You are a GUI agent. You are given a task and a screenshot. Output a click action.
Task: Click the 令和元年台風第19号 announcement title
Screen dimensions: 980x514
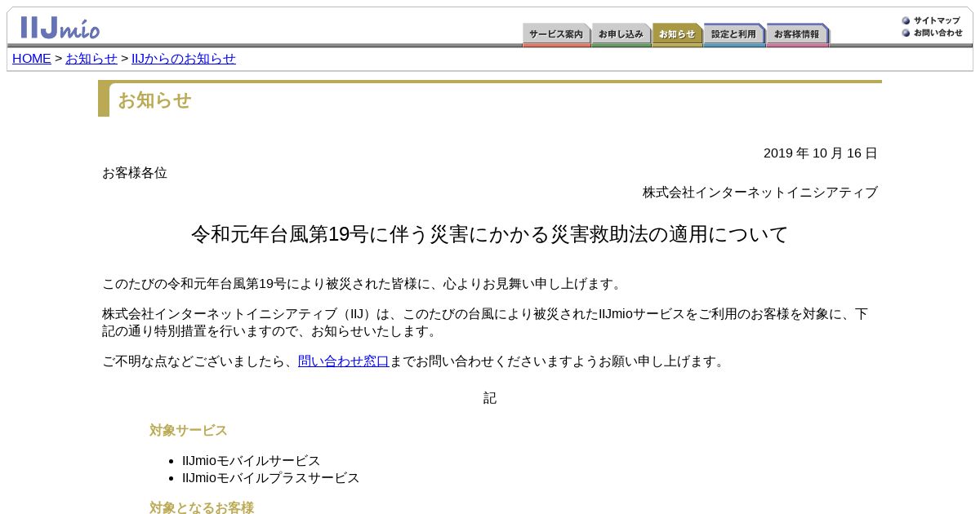point(490,235)
